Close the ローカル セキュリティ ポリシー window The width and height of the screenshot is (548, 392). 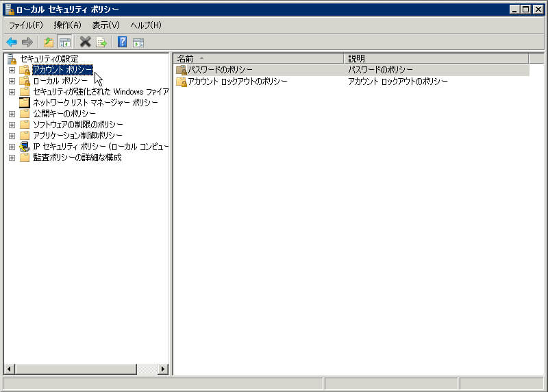pyautogui.click(x=538, y=9)
